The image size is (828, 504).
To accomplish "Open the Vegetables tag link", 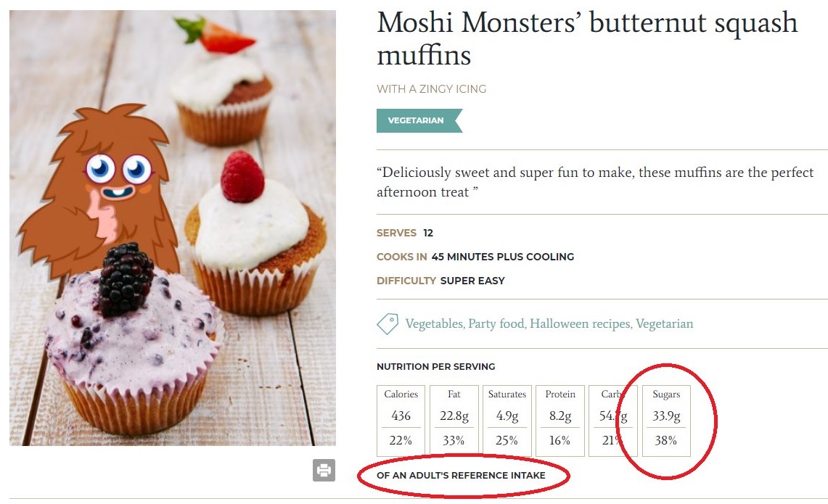I will pyautogui.click(x=434, y=324).
